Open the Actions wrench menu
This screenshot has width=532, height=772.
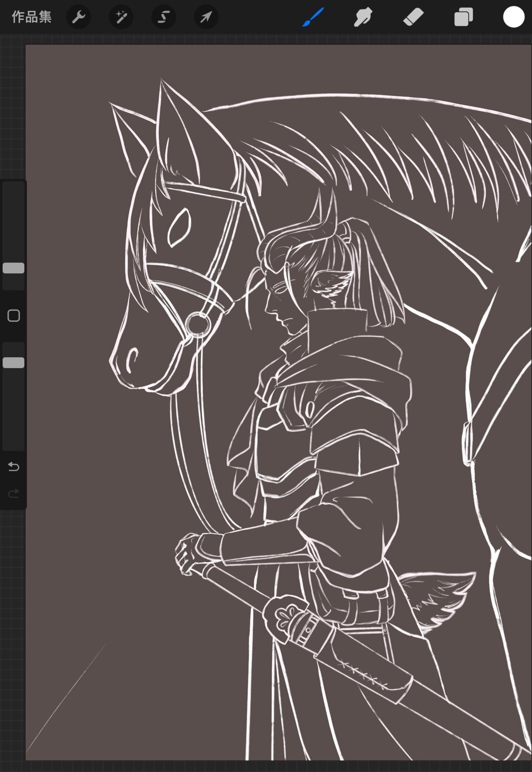[79, 17]
